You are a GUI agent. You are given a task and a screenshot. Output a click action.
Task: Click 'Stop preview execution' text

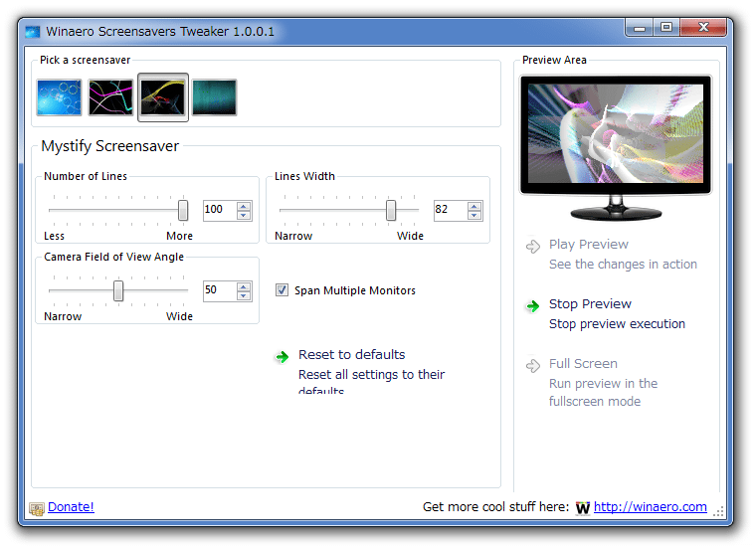click(617, 324)
